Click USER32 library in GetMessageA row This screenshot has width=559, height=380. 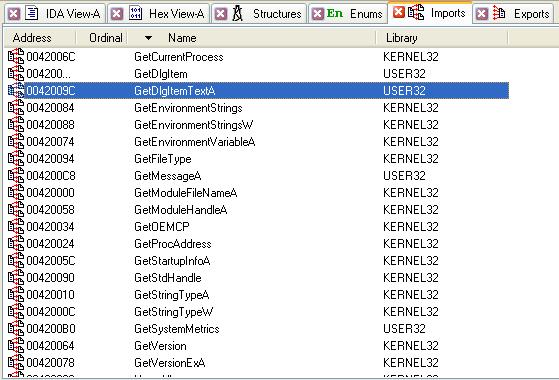[x=404, y=176]
